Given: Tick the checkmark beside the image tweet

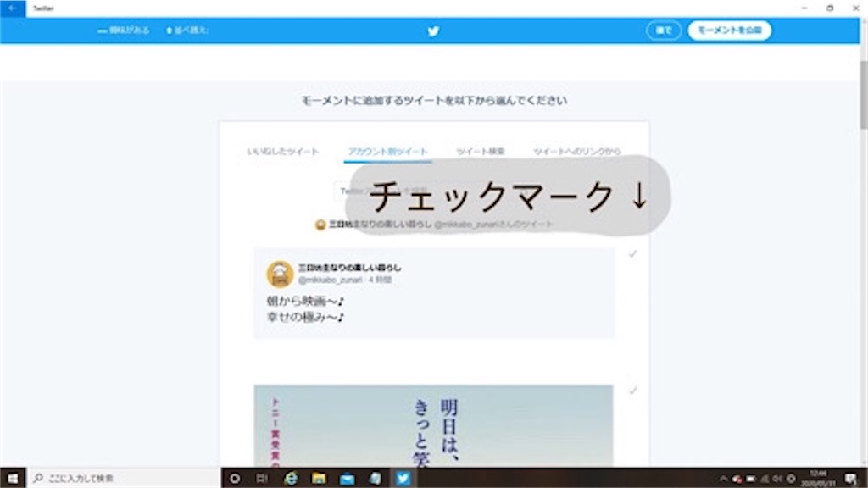Looking at the screenshot, I should pyautogui.click(x=632, y=391).
